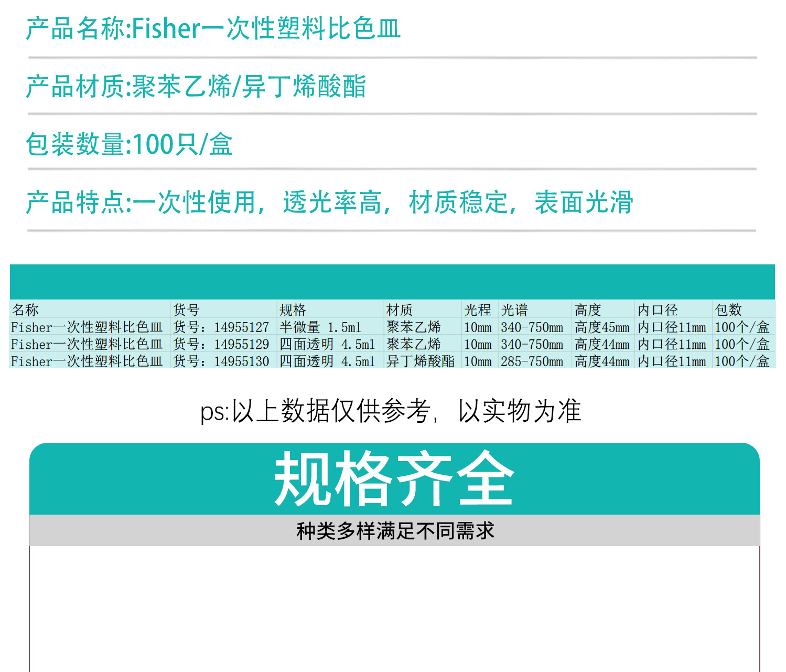Viewport: 786px width, 672px height.
Task: Select "四面透明 4.5ml" in the 14955129 row
Action: click(327, 344)
